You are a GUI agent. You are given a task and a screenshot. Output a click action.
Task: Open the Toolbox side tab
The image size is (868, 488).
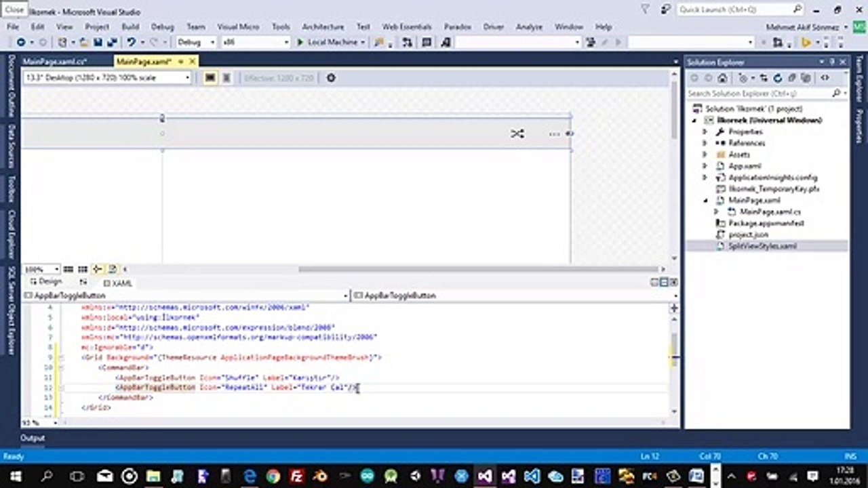pyautogui.click(x=11, y=189)
